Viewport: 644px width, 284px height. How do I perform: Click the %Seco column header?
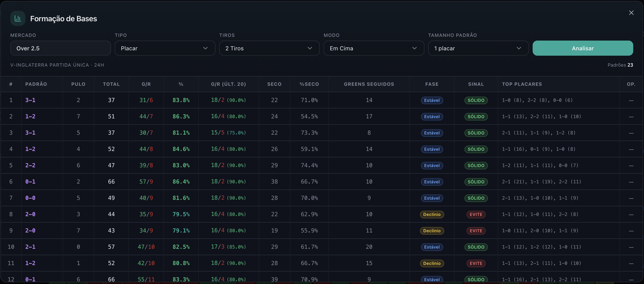[x=309, y=84]
